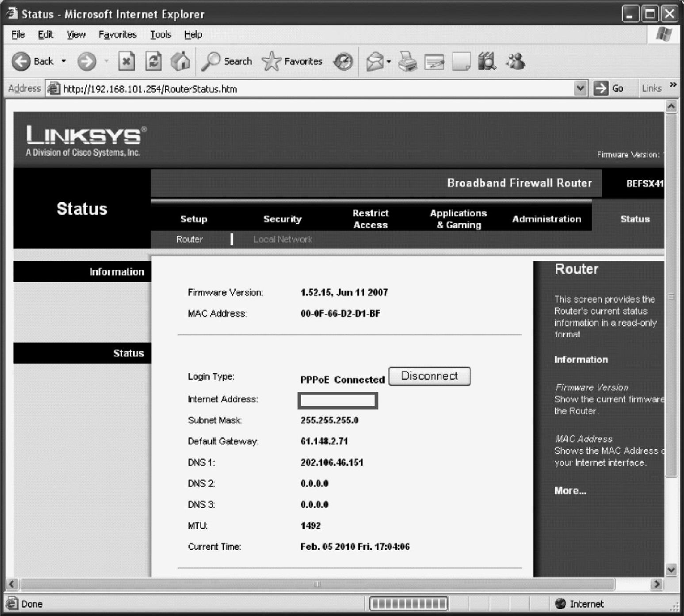Click the Discuss icon
Image resolution: width=684 pixels, height=616 pixels.
461,61
